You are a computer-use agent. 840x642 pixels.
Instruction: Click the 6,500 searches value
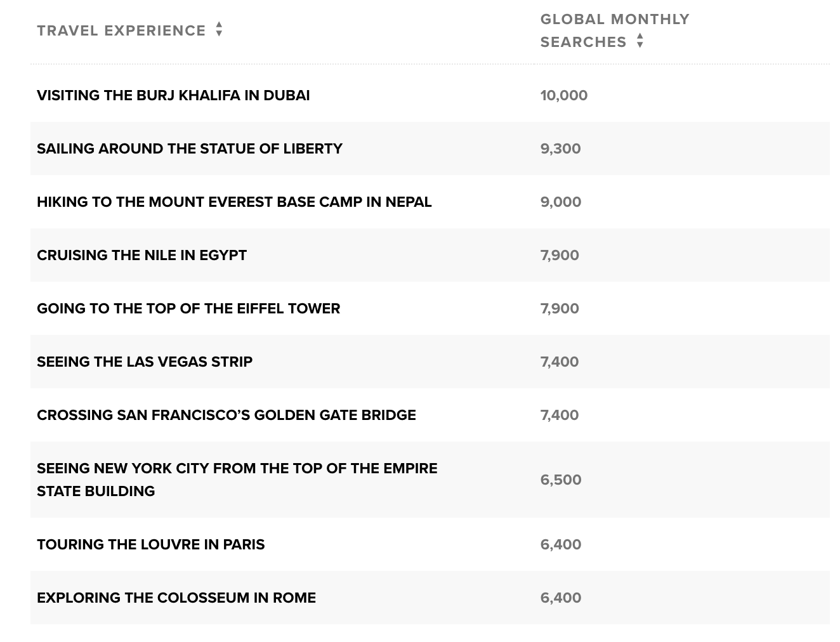tap(561, 480)
